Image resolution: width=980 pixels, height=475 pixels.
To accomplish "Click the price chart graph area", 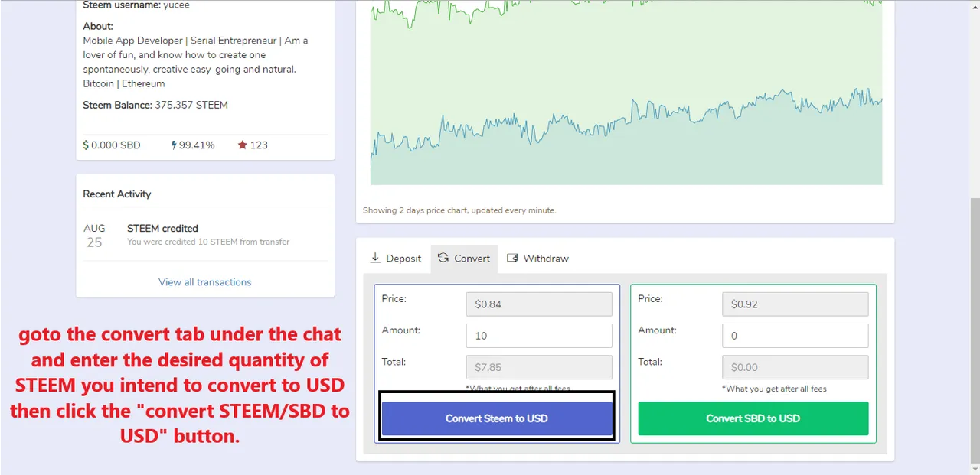I will [x=626, y=92].
